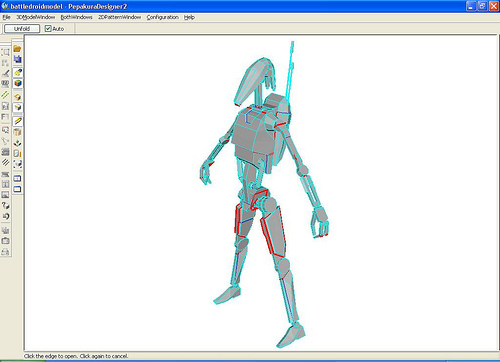Image resolution: width=500 pixels, height=362 pixels.
Task: Select the dashed rectangle selection tool
Action: (x=5, y=52)
